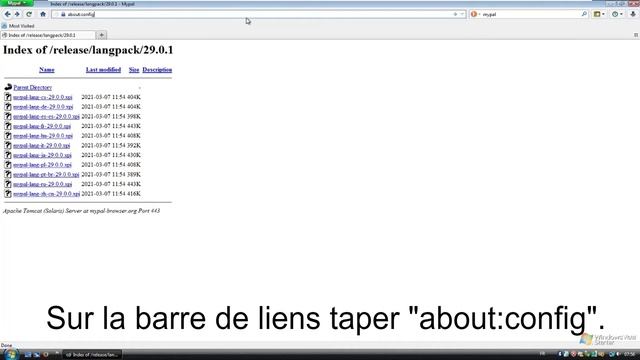640x360 pixels.
Task: Sort listing by Size column
Action: 134,70
